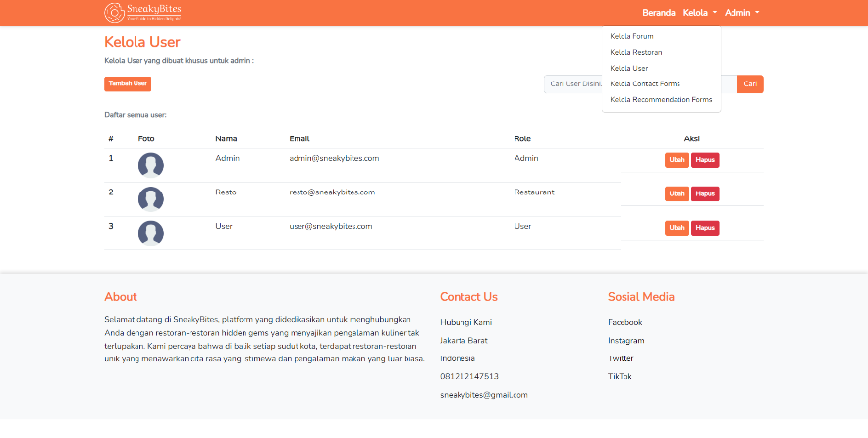This screenshot has height=438, width=868.
Task: Click the Foto column header
Action: (146, 139)
